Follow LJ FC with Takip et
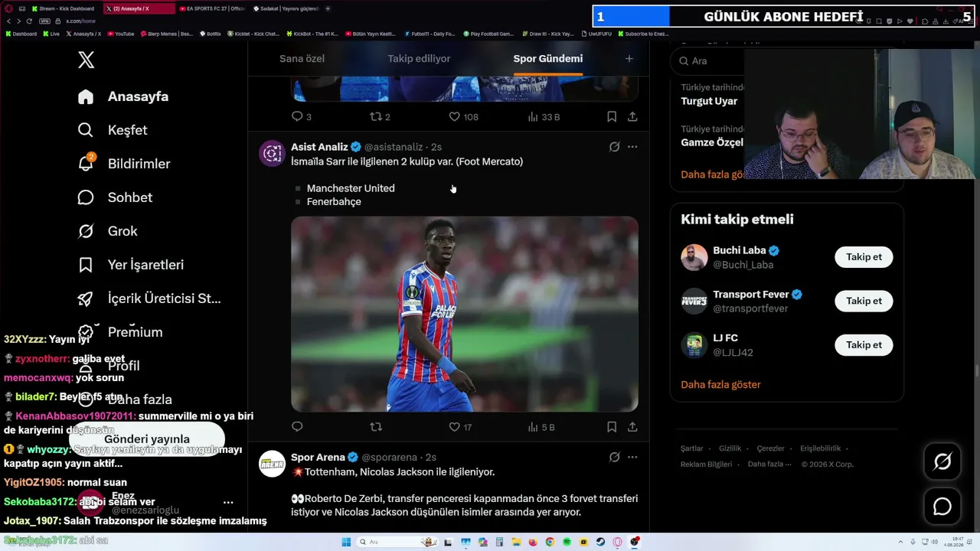 pyautogui.click(x=864, y=345)
